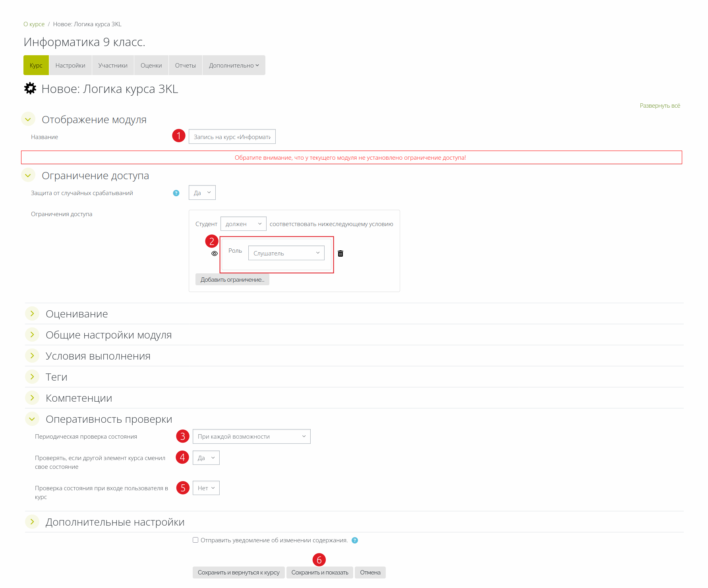Expand the Оценивание section

32,313
